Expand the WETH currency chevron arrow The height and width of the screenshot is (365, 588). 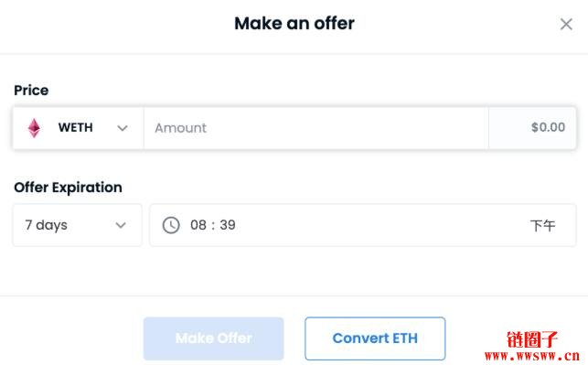[x=123, y=128]
